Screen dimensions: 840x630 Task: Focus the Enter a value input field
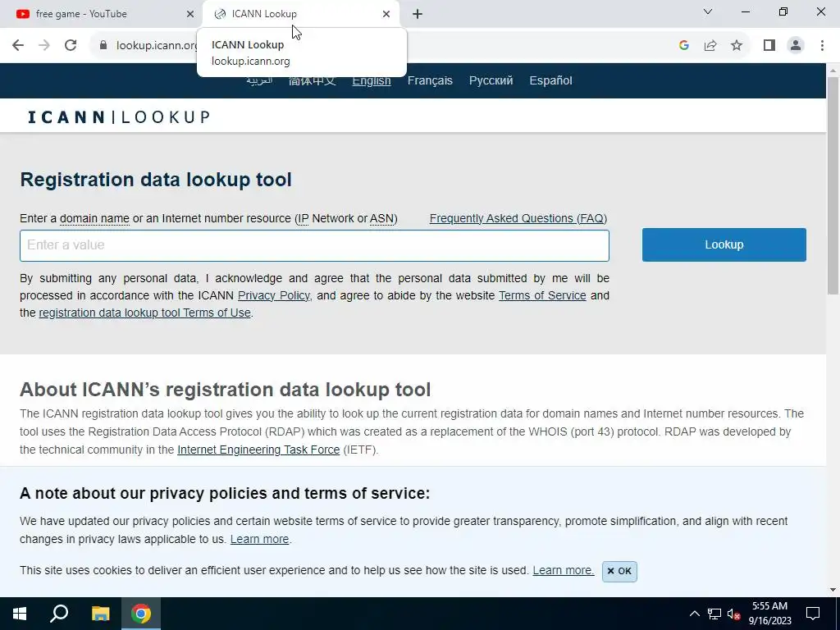tap(314, 246)
